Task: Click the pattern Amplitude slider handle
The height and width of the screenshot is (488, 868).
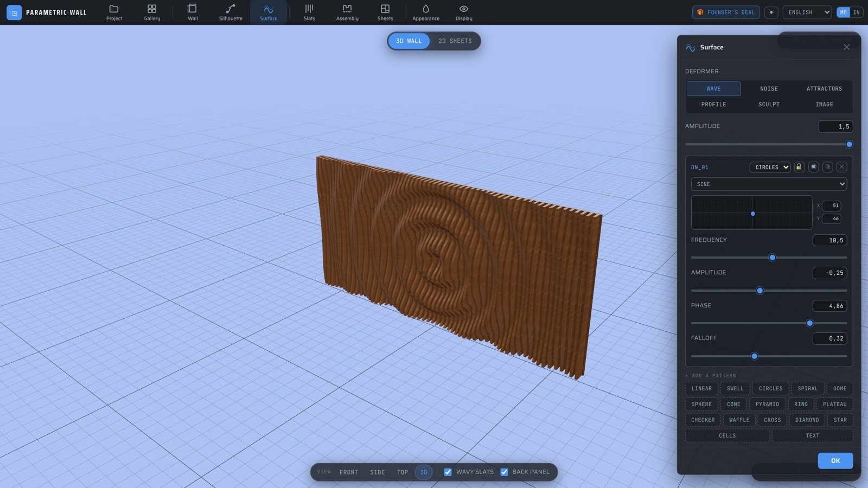Action: 759,291
